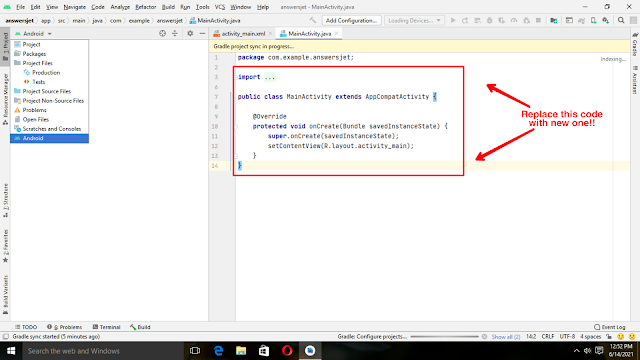Close the MainActivity.java tab
The image size is (640, 360).
(x=336, y=33)
